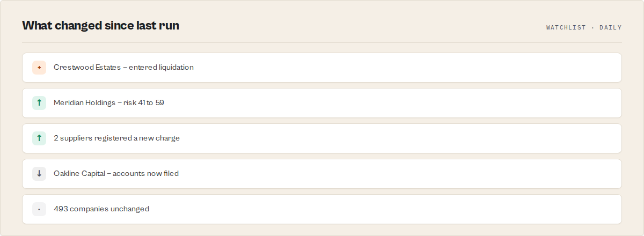Open '2 suppliers registered a new charge'
The height and width of the screenshot is (236, 644).
[x=116, y=138]
